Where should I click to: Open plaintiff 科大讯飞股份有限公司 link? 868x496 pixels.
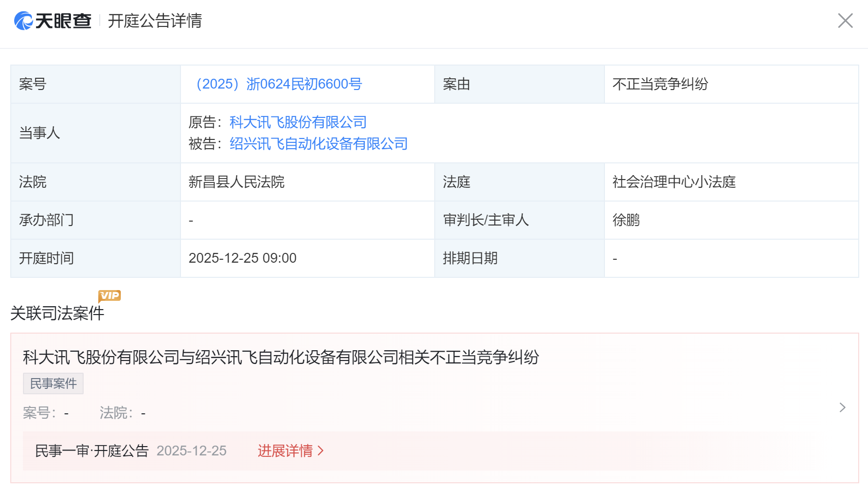click(298, 122)
